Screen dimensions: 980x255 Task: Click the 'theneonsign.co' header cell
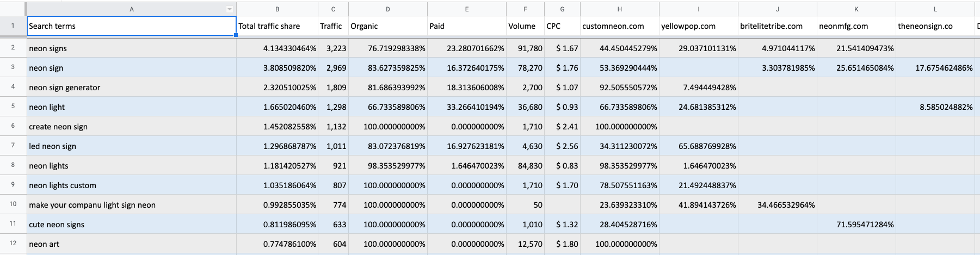click(935, 26)
